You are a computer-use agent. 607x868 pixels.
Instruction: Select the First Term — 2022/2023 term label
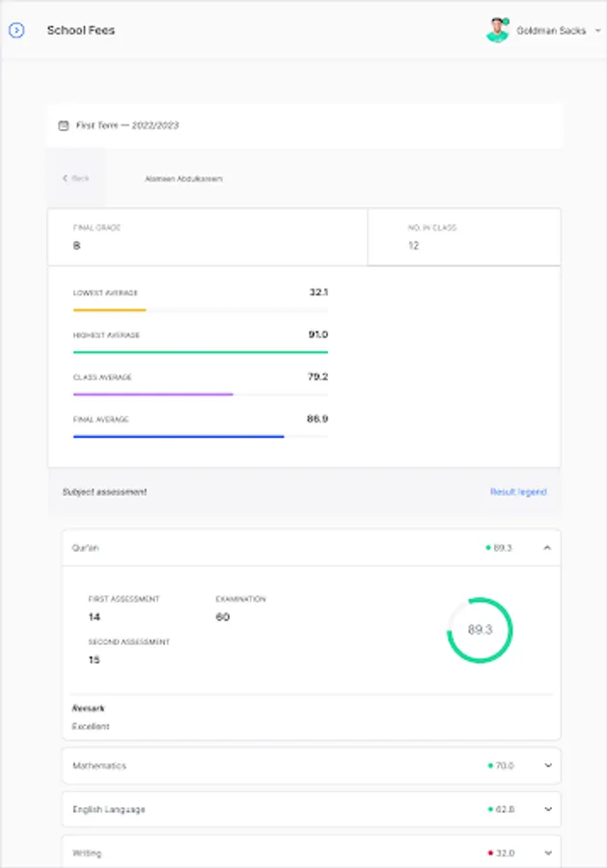click(127, 125)
